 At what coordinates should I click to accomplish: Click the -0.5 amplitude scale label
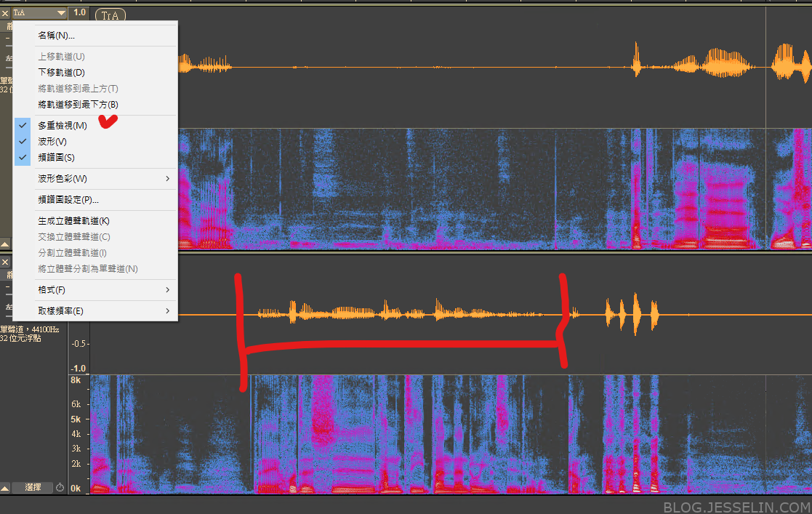pyautogui.click(x=79, y=344)
